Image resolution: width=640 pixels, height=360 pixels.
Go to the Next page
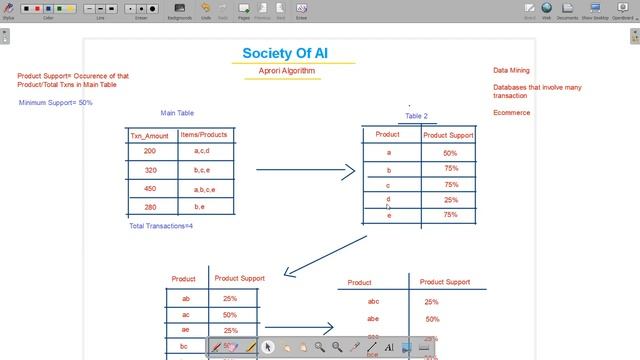pyautogui.click(x=280, y=10)
